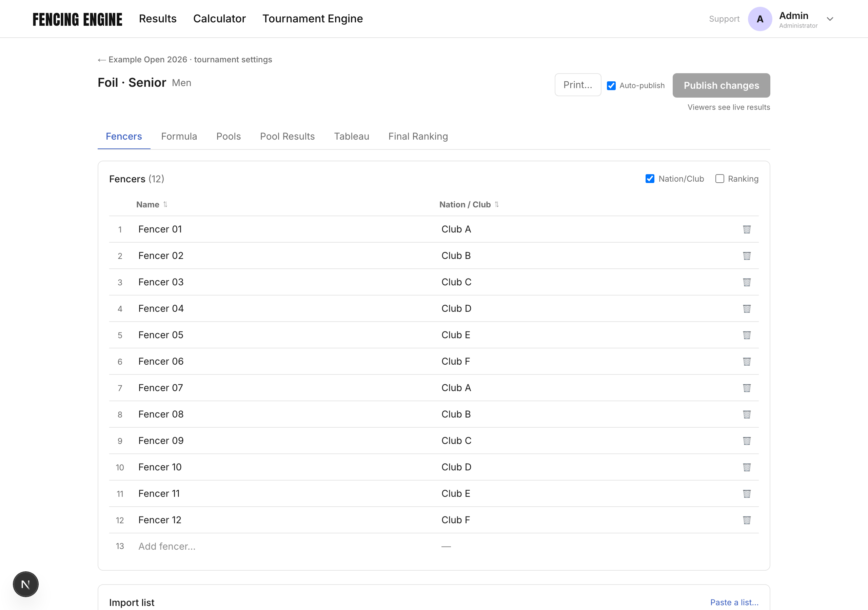Delete Fencer 10 with trash icon
This screenshot has width=868, height=610.
click(747, 468)
